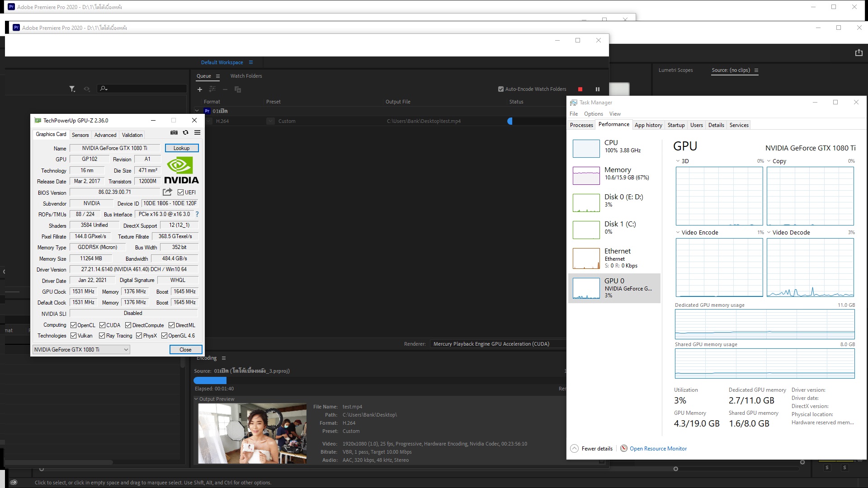Image resolution: width=868 pixels, height=488 pixels.
Task: Collapse the 01 queue item group
Action: tap(197, 111)
